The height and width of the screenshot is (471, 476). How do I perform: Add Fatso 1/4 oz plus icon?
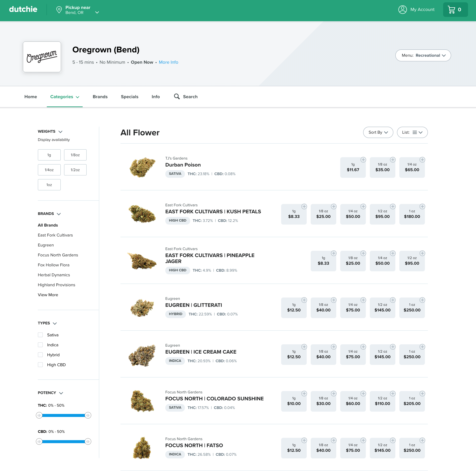pyautogui.click(x=363, y=440)
